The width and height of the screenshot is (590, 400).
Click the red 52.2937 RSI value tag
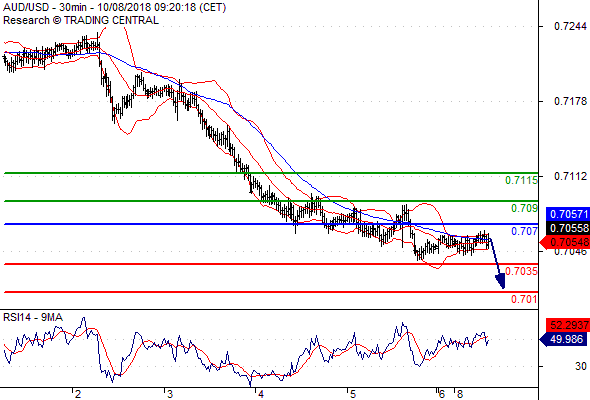coord(568,325)
